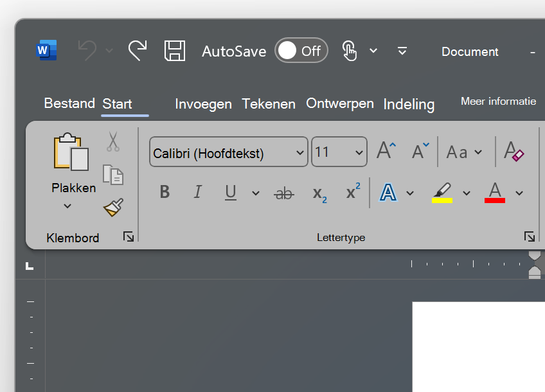Click the Redo arrow icon
The image size is (545, 392).
tap(138, 50)
